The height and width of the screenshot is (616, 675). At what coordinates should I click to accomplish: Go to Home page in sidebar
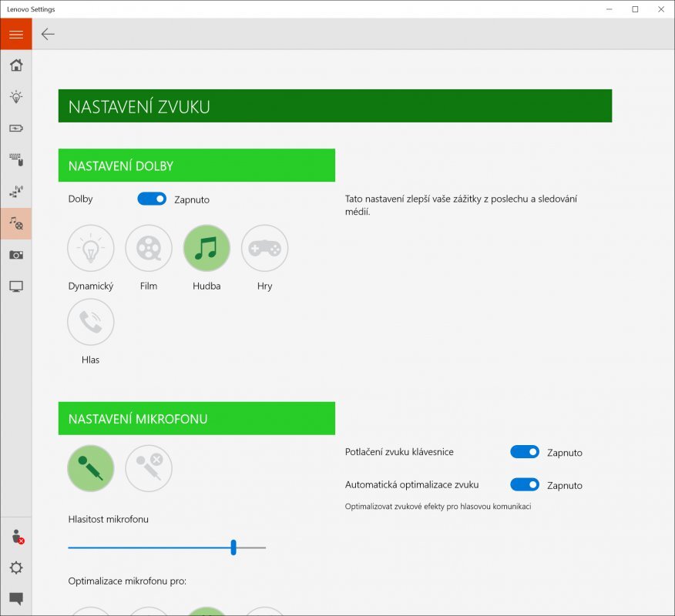pos(16,65)
